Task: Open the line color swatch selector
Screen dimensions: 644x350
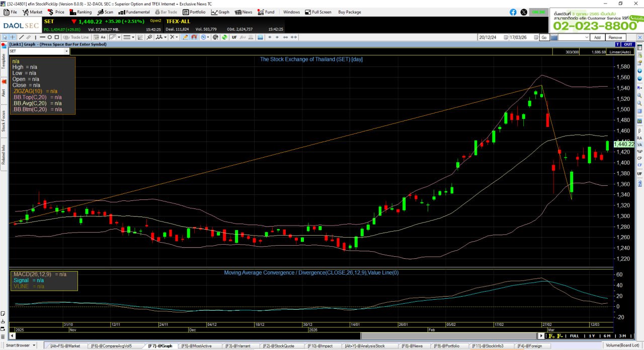Action: click(x=114, y=37)
